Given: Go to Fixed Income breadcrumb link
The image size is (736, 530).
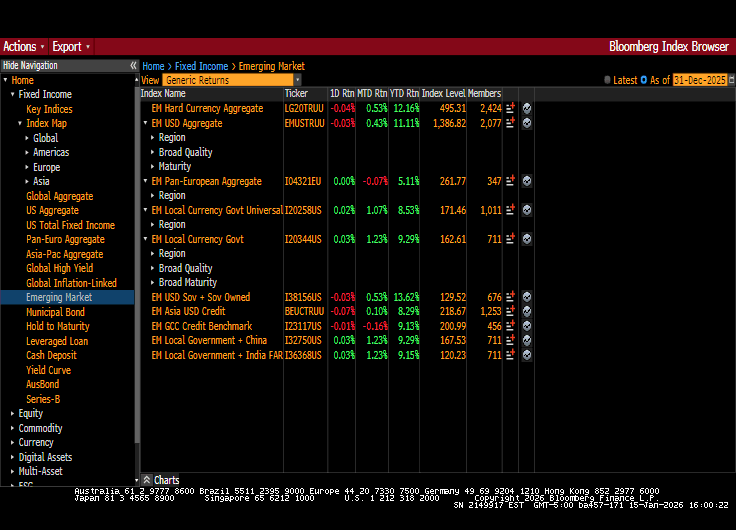Looking at the screenshot, I should click(201, 66).
